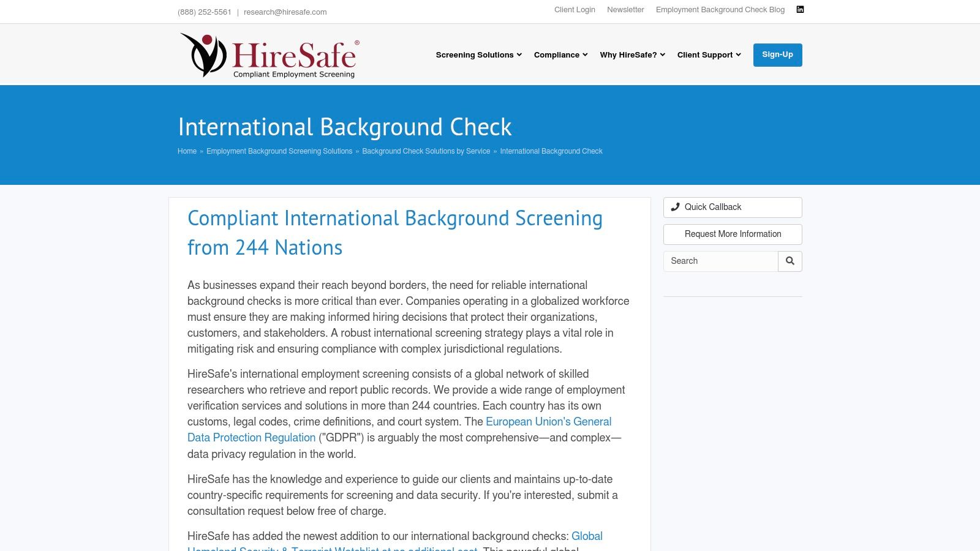Open the LinkedIn icon in top bar
This screenshot has height=551, width=980.
click(x=800, y=9)
